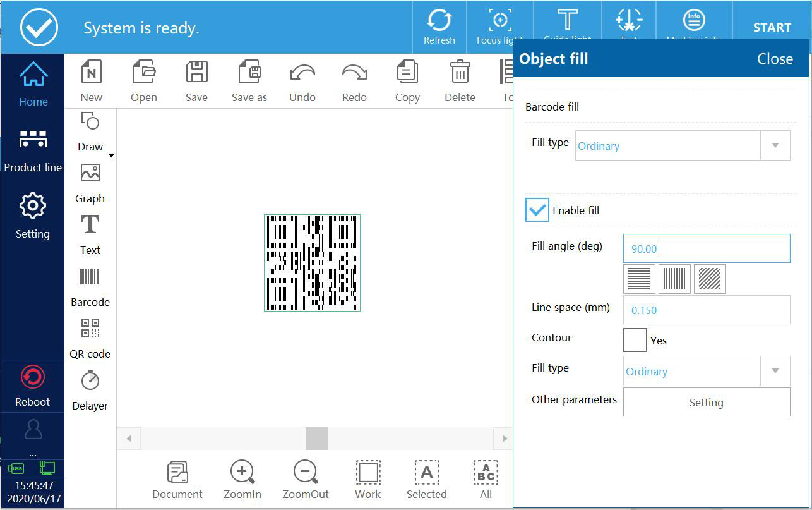Click the system ready checkmark icon
This screenshot has height=510, width=812.
[x=39, y=27]
